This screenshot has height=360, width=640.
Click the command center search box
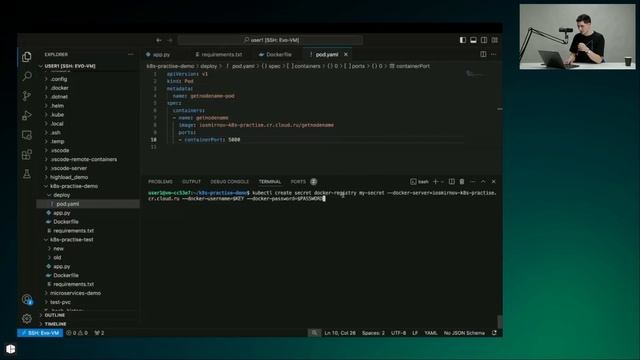(270, 40)
